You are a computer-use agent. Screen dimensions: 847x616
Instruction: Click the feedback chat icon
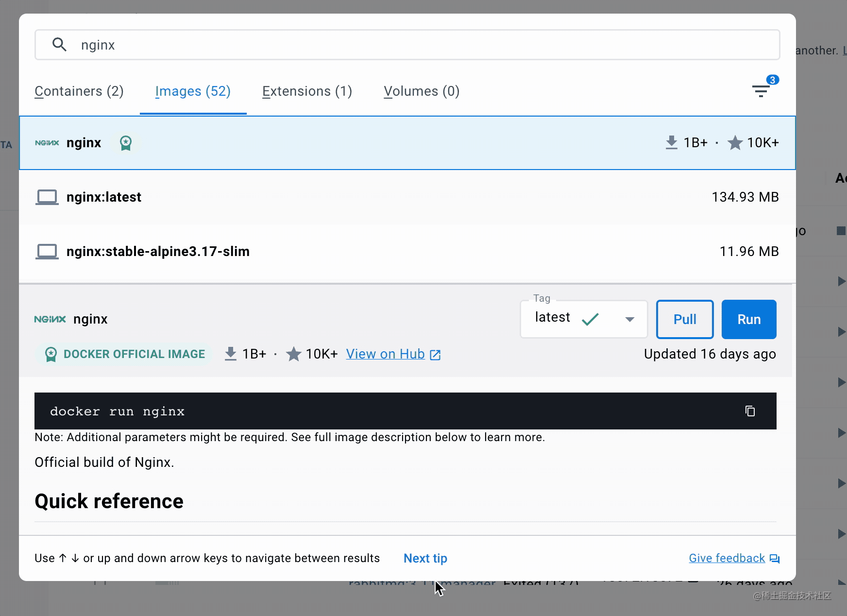[775, 559]
